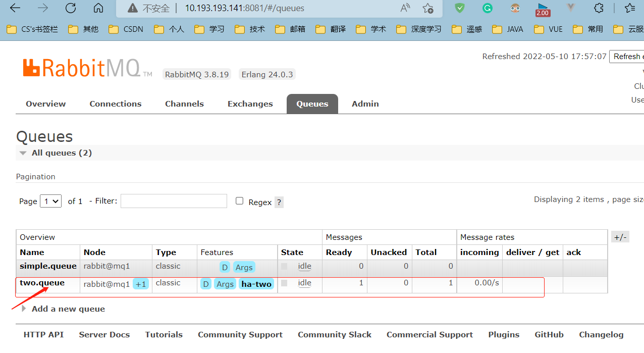Add page to favorites star icon
Screen dimensions: 644x353
coord(428,8)
